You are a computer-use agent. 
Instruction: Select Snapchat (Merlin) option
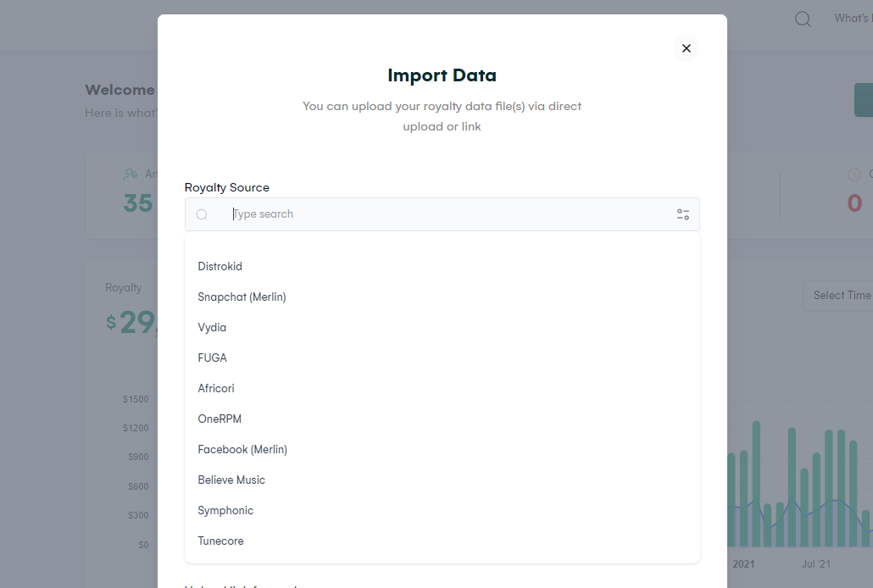click(x=442, y=297)
